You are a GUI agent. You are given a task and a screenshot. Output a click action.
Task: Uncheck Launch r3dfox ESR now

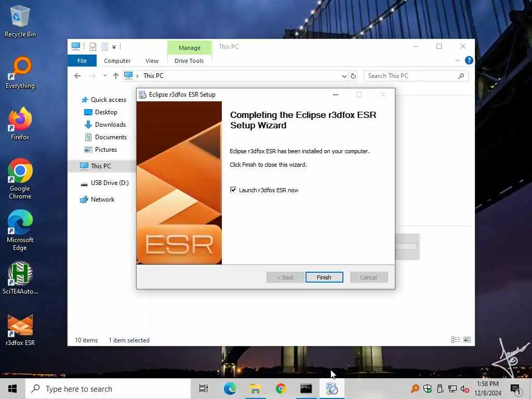(233, 190)
